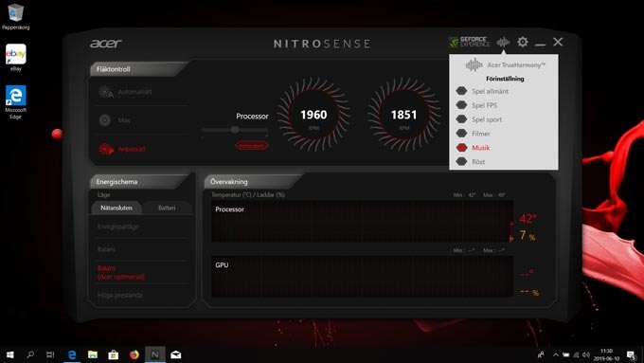644x363 pixels.
Task: Launch Firefox from the taskbar
Action: 134,354
